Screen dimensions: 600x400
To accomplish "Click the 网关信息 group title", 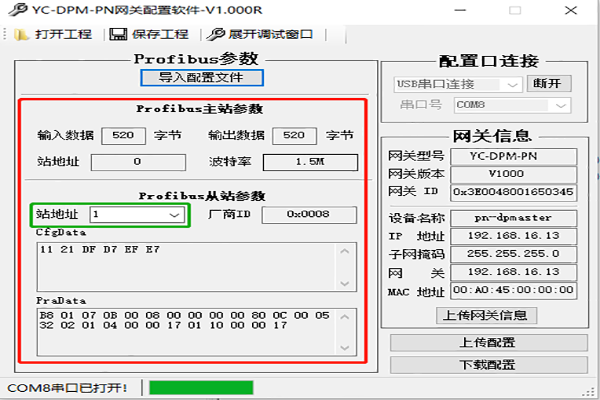I will click(492, 136).
